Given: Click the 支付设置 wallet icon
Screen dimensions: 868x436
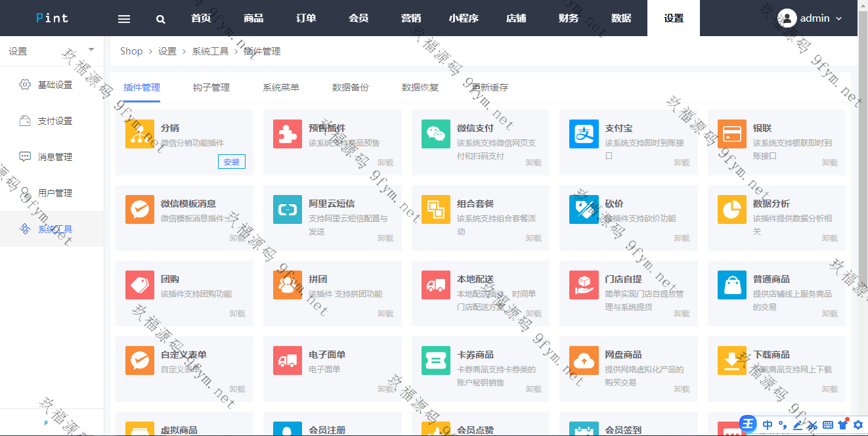Looking at the screenshot, I should click(x=25, y=121).
